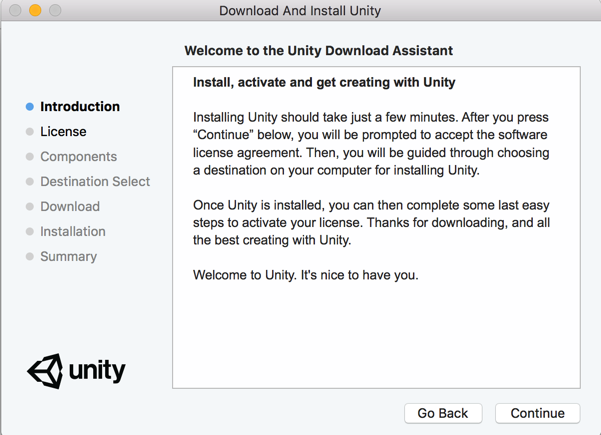This screenshot has height=435, width=601.
Task: Click the bullet next to License
Action: pos(30,132)
